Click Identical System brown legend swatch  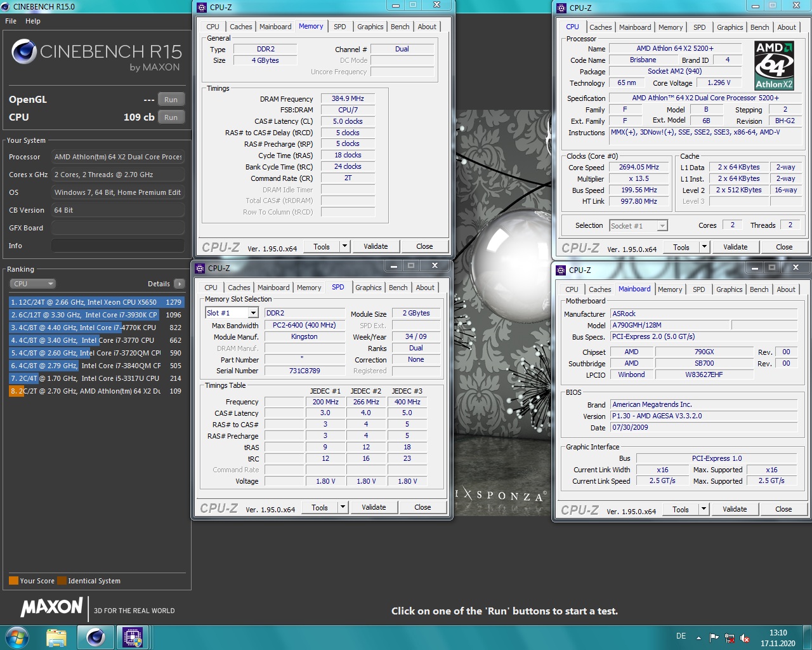pos(62,581)
